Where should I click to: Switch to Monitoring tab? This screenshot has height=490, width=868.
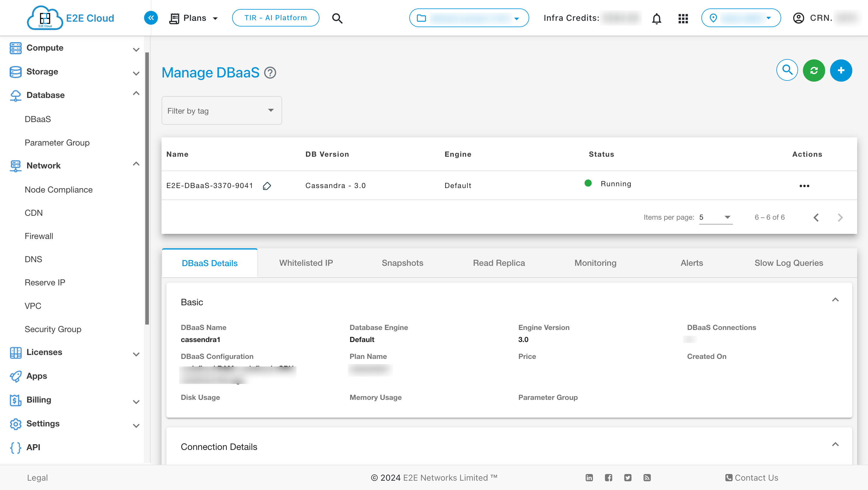596,263
